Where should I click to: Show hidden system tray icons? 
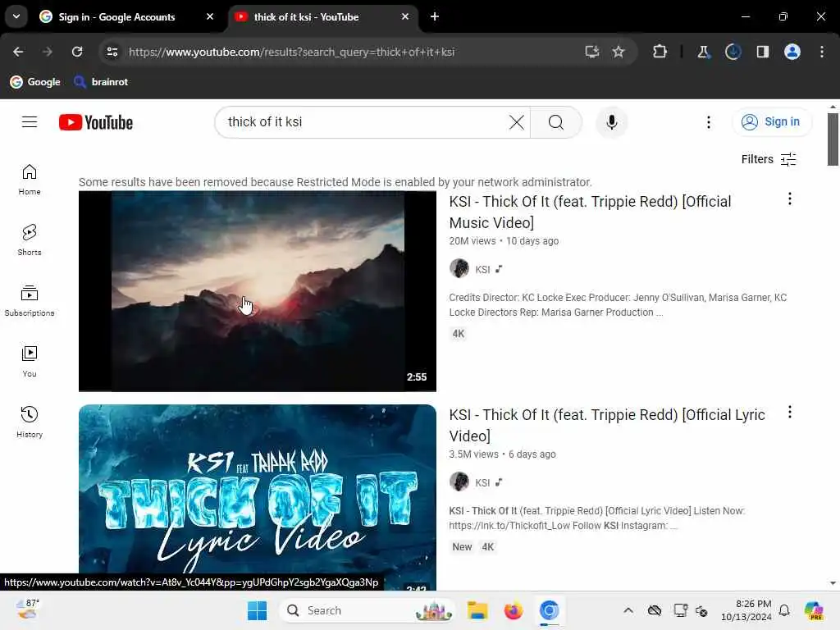coord(628,610)
